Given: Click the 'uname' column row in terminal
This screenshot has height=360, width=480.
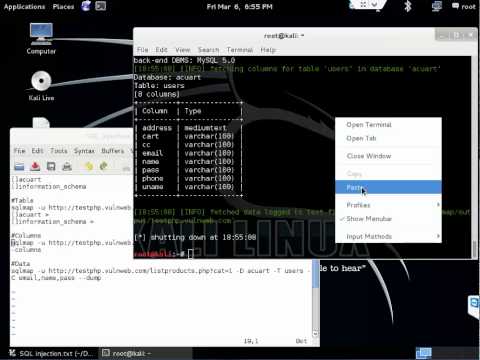Looking at the screenshot, I should coord(188,187).
